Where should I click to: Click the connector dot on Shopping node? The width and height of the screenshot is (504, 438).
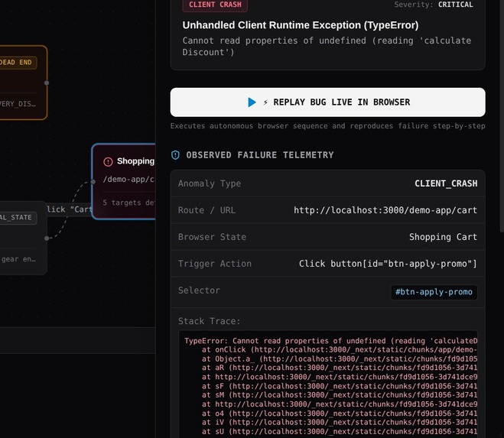pos(93,182)
